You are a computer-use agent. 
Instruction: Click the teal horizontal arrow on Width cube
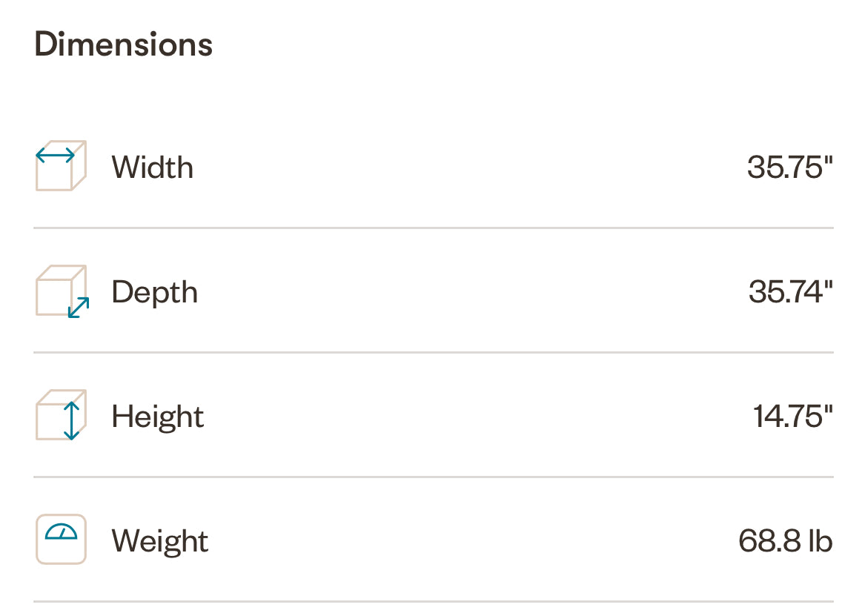(56, 155)
